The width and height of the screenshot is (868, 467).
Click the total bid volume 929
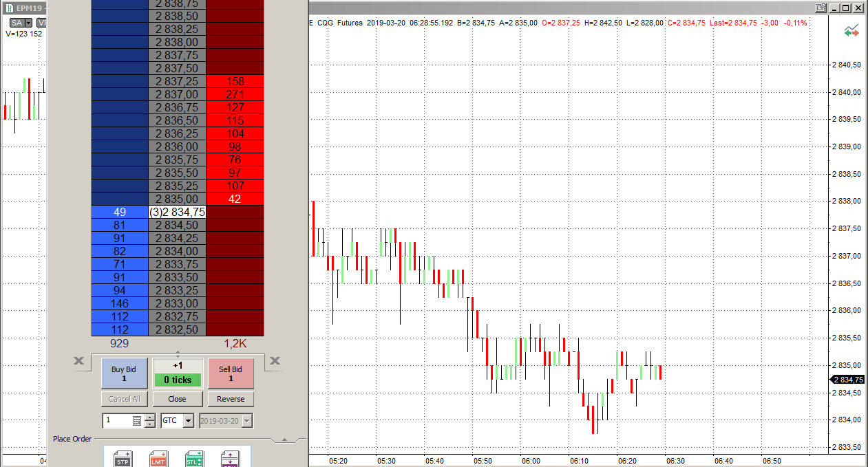pos(120,343)
